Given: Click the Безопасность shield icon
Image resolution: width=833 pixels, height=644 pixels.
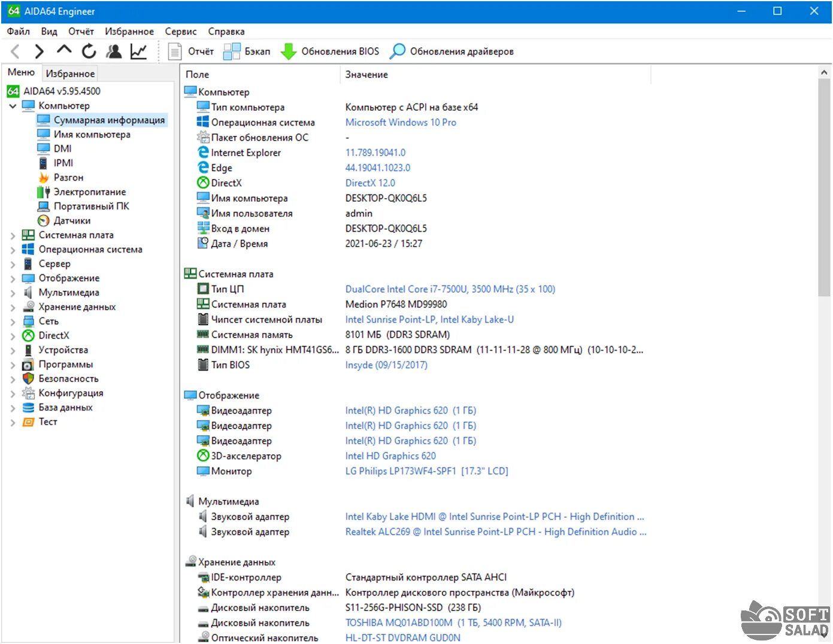Looking at the screenshot, I should coord(28,378).
